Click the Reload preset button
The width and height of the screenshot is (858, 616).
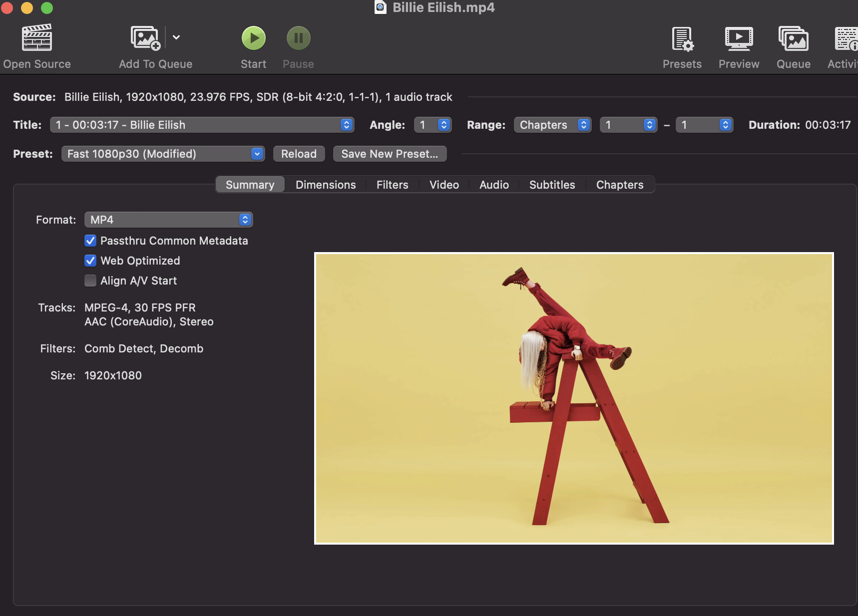point(299,154)
